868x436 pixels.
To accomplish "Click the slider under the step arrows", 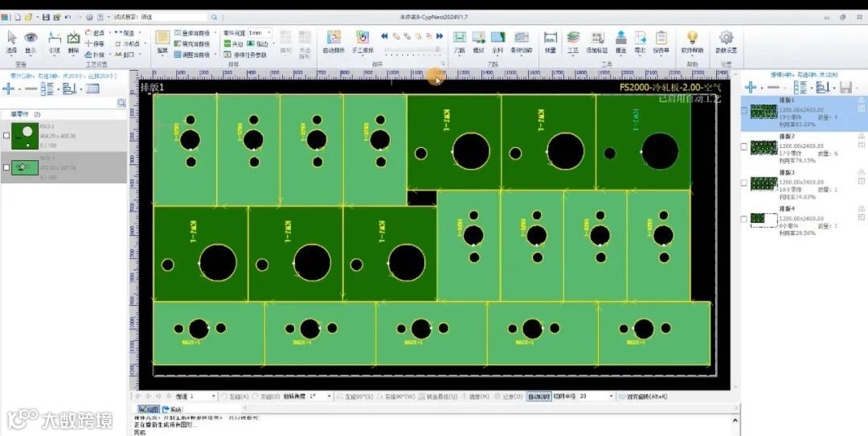I will click(412, 51).
